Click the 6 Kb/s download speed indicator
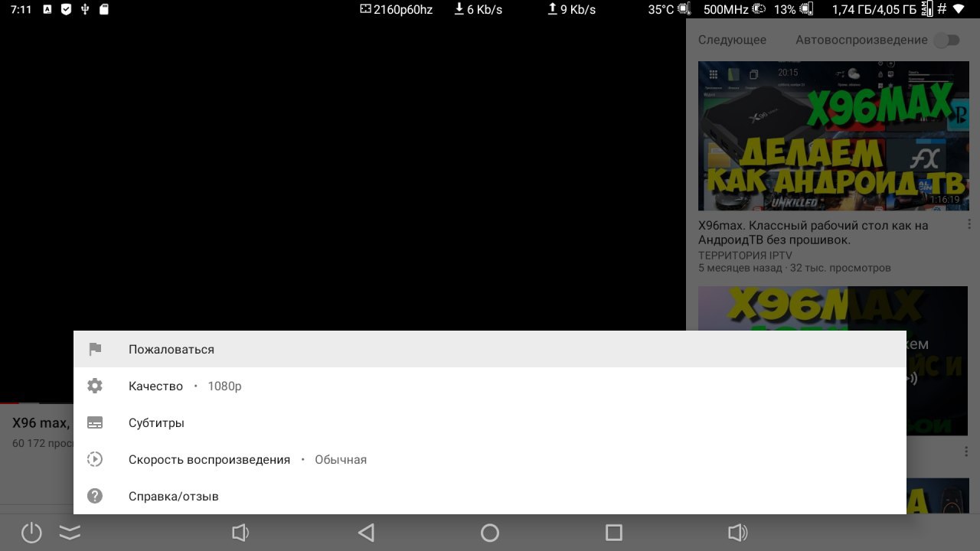This screenshot has width=980, height=551. 478,9
